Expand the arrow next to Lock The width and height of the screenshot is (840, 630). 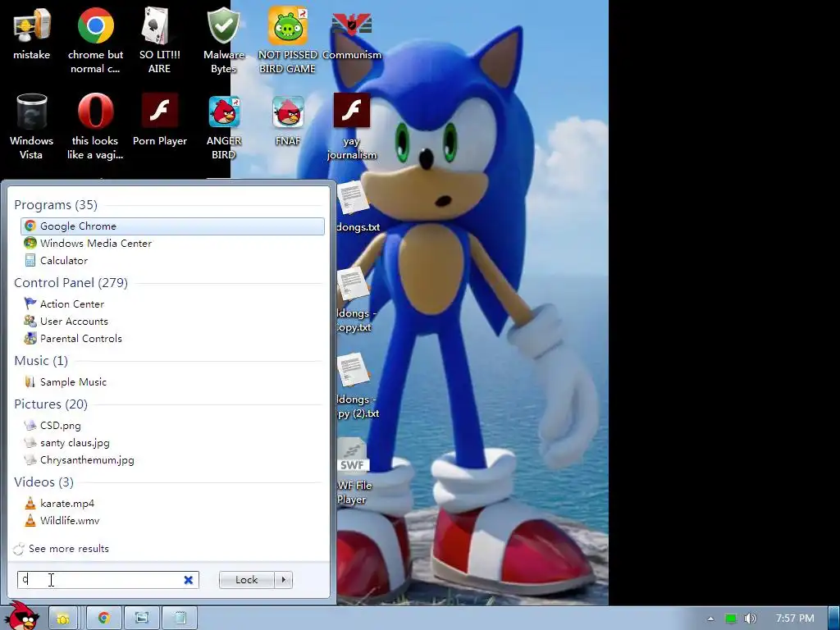click(283, 580)
